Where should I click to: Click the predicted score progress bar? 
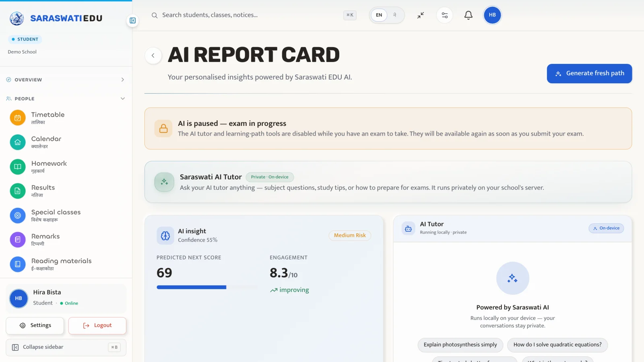tap(207, 287)
